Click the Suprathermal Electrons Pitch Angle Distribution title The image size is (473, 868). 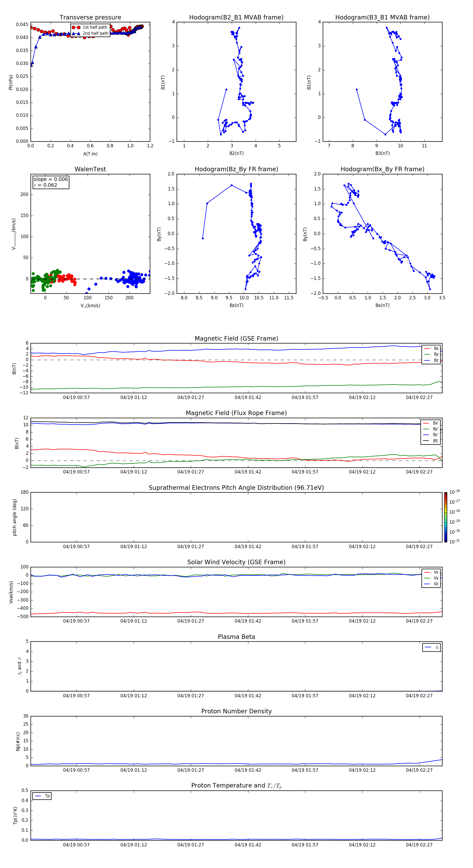tap(236, 488)
